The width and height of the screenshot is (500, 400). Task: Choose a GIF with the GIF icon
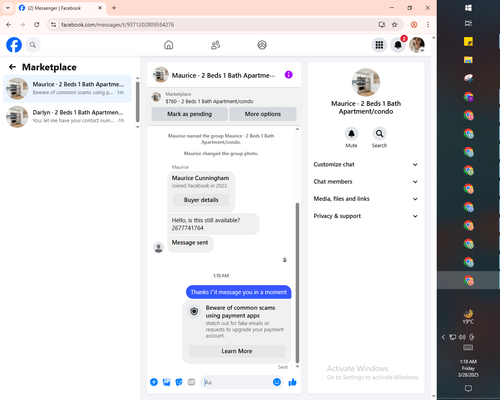tap(191, 382)
